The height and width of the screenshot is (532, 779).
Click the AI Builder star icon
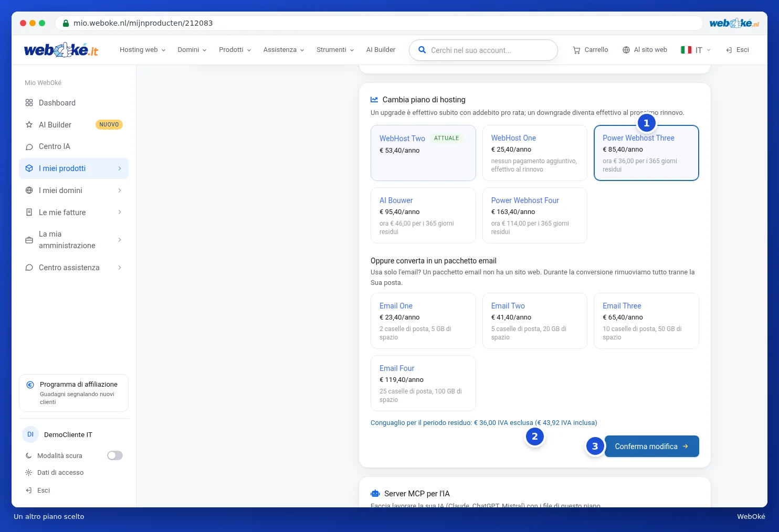click(29, 125)
